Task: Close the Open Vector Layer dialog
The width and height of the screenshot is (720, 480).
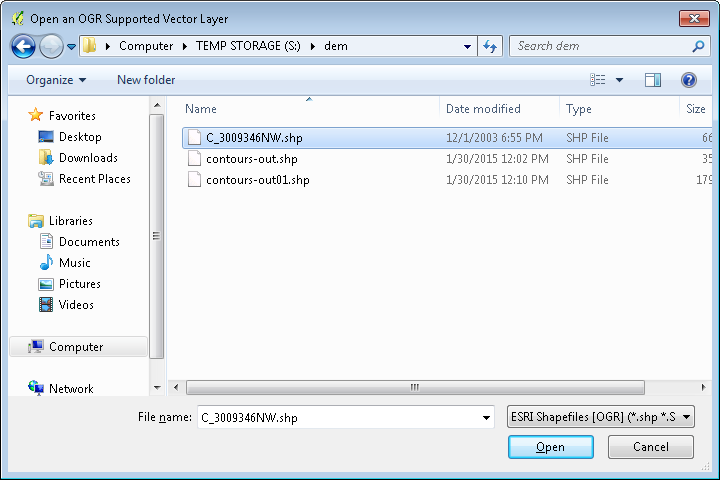Action: pos(694,18)
